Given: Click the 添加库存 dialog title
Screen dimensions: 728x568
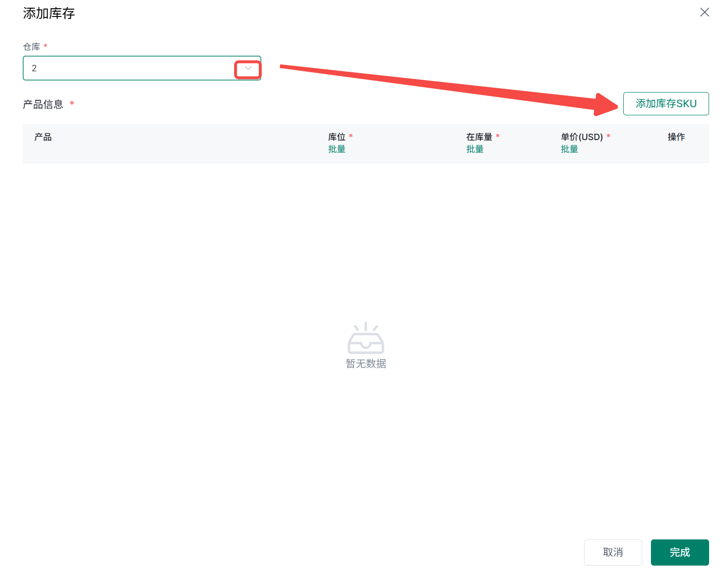Looking at the screenshot, I should point(49,13).
